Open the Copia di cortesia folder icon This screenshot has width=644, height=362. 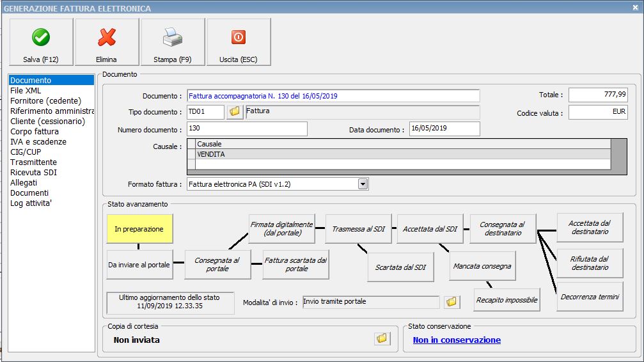382,338
